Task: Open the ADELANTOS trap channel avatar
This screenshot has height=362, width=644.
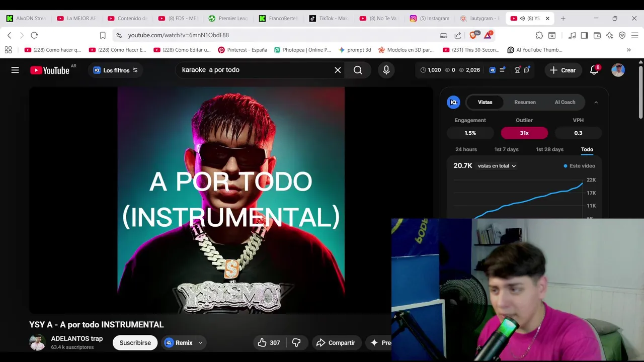Action: 37,343
